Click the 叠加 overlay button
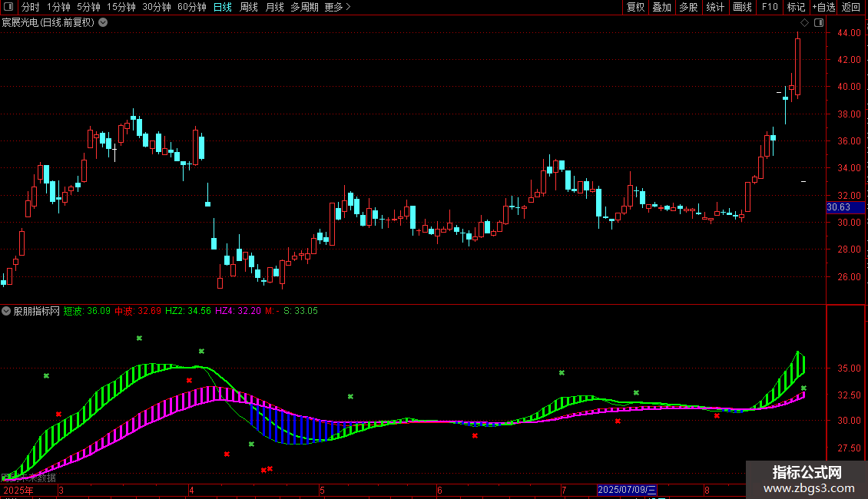868x499 pixels. click(x=661, y=7)
